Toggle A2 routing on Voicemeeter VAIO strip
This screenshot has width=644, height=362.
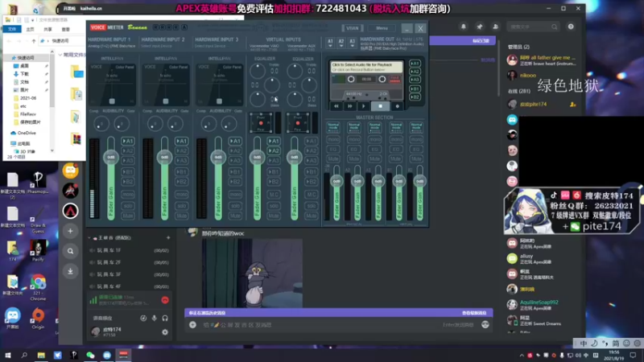pyautogui.click(x=274, y=150)
